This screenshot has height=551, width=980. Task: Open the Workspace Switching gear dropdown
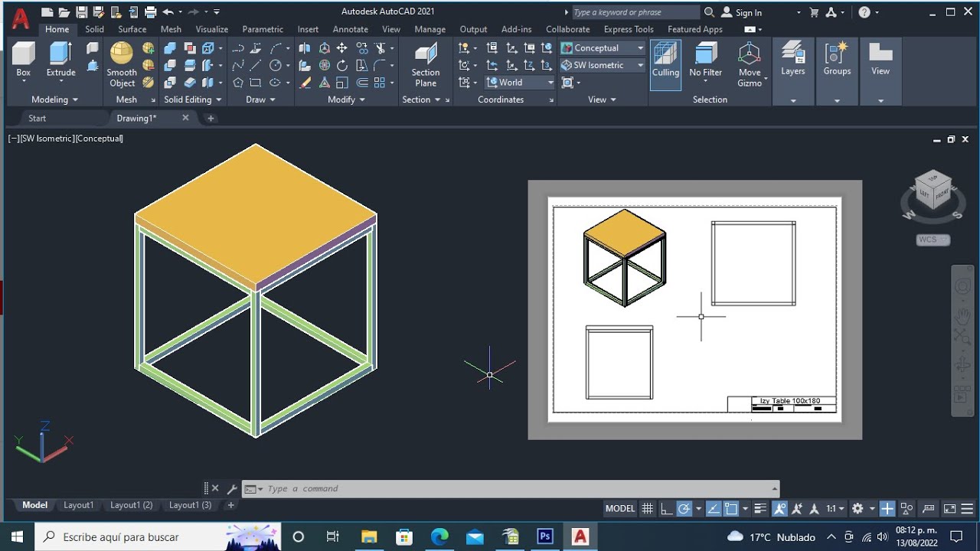pyautogui.click(x=862, y=508)
